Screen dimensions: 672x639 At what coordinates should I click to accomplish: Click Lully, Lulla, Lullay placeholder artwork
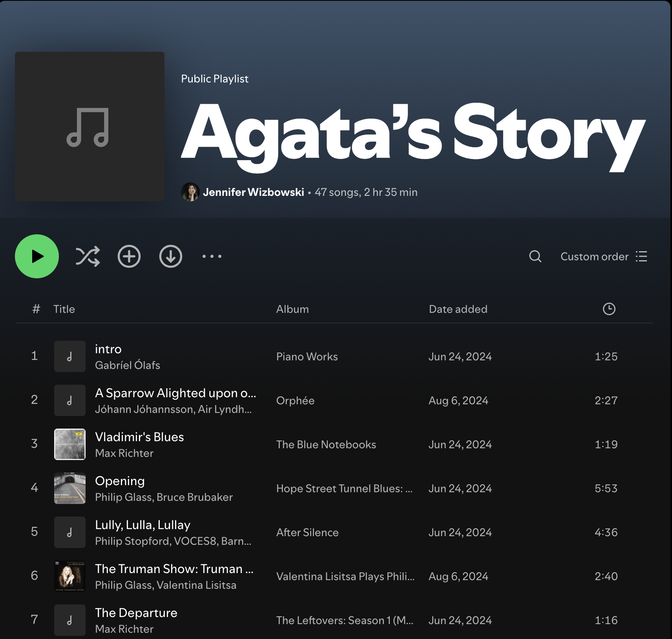70,532
